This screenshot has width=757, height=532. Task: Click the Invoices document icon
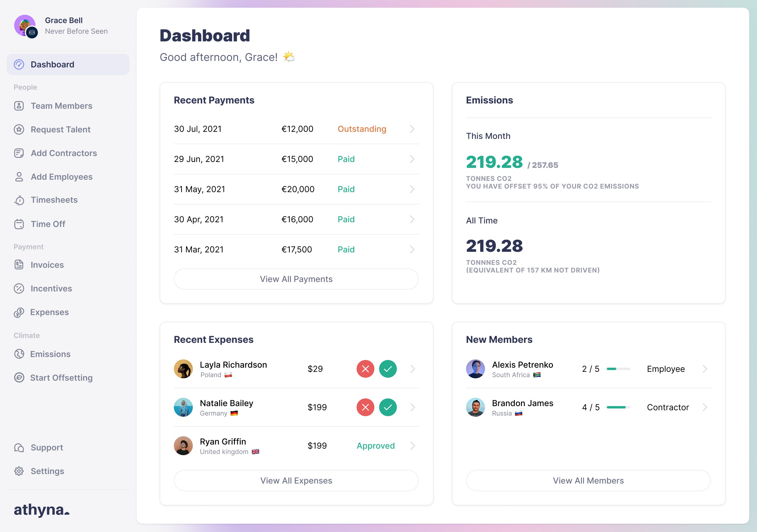(19, 265)
